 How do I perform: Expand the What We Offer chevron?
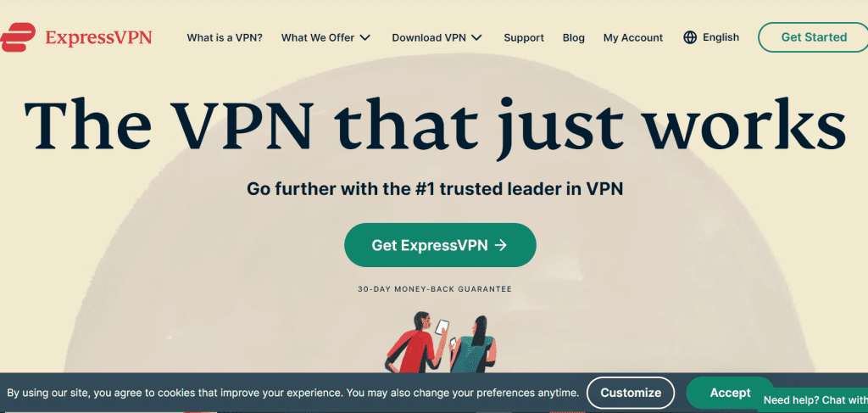point(364,37)
